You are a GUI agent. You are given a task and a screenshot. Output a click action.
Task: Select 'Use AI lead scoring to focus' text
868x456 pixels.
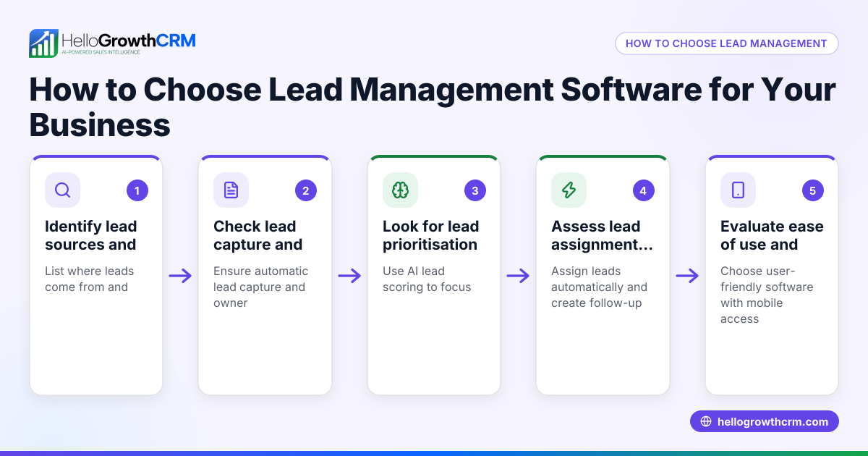(x=427, y=279)
